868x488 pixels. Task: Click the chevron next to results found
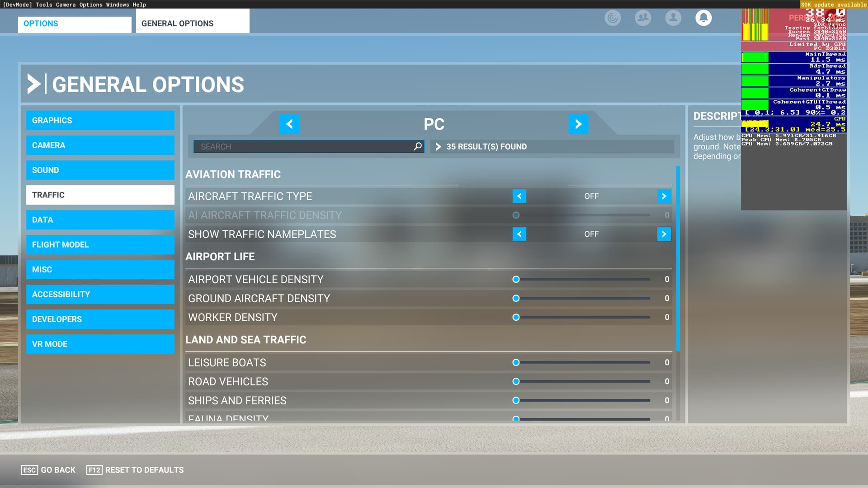coord(438,146)
